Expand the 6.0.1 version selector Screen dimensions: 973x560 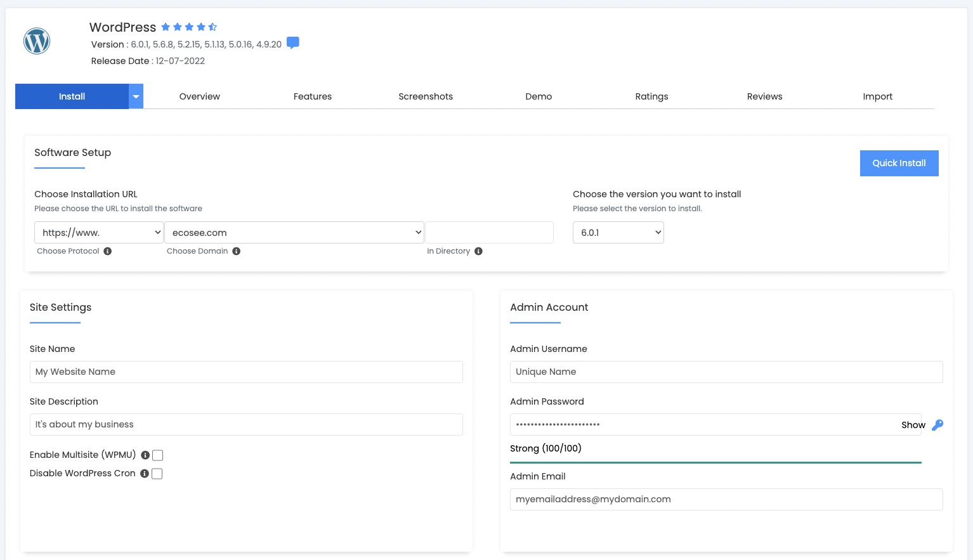coord(618,233)
